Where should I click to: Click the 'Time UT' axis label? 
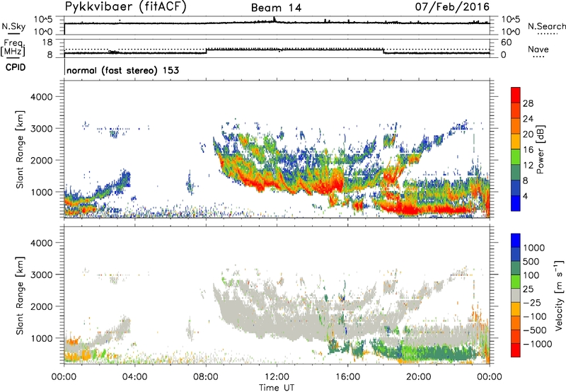[277, 387]
